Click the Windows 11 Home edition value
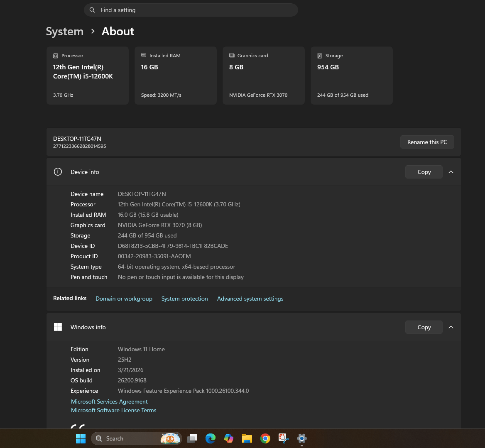The height and width of the screenshot is (448, 485). click(x=141, y=349)
